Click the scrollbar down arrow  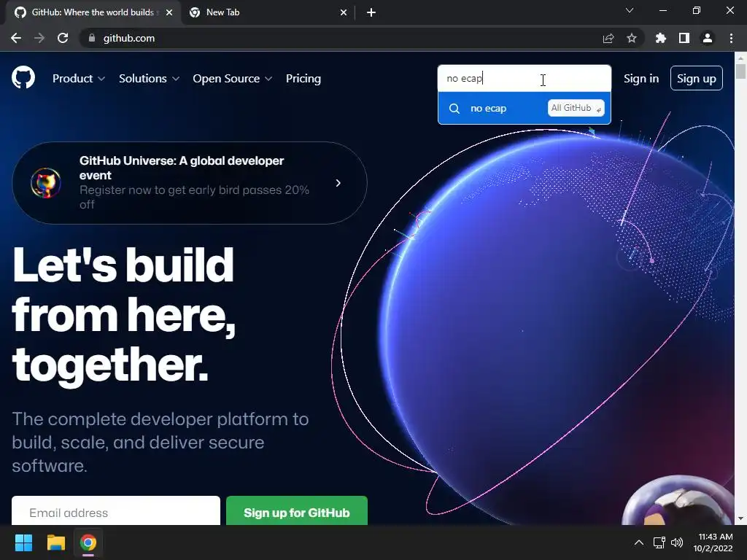[740, 518]
